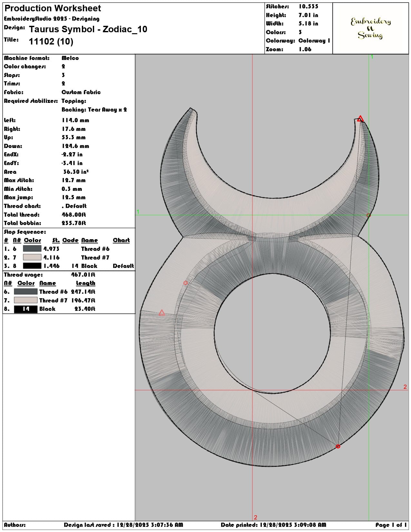The width and height of the screenshot is (411, 532).
Task: Click Machine format value Melco
Action: [x=70, y=58]
